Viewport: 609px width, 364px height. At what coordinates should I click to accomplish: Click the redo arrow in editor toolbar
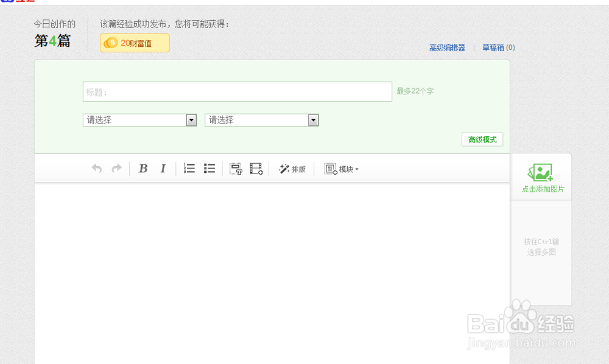click(116, 169)
